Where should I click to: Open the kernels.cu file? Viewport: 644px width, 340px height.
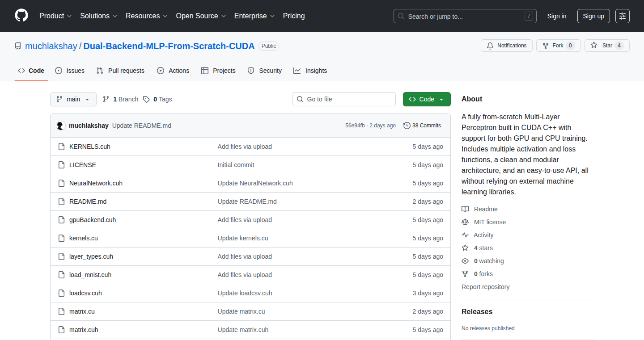[84, 238]
